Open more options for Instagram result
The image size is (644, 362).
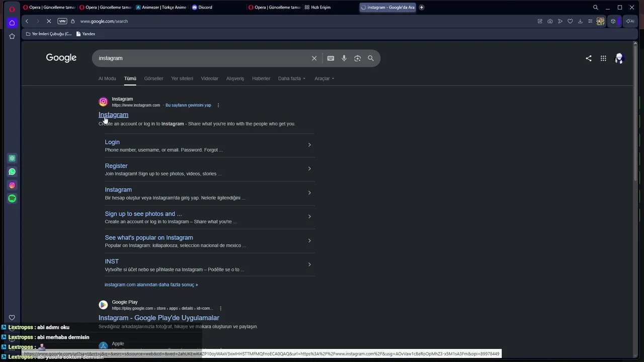click(x=218, y=105)
